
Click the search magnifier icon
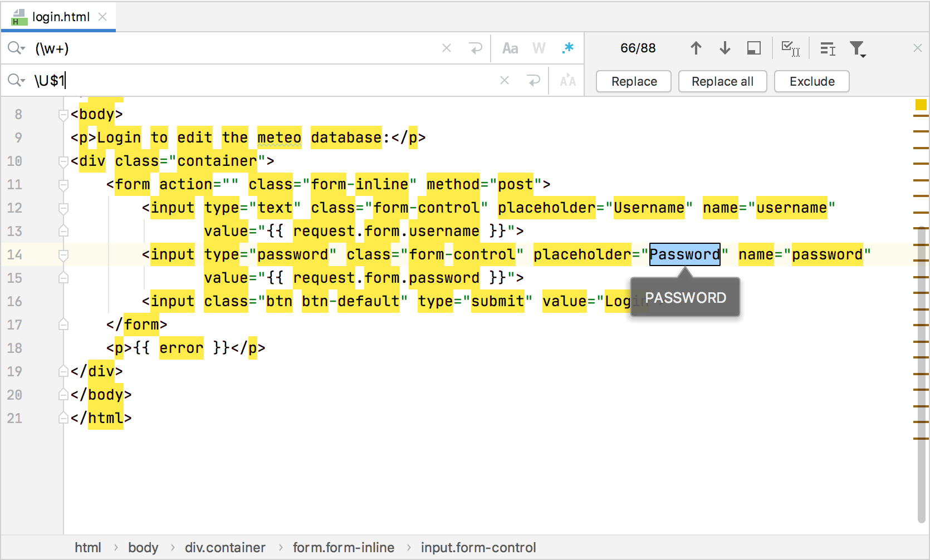[15, 48]
